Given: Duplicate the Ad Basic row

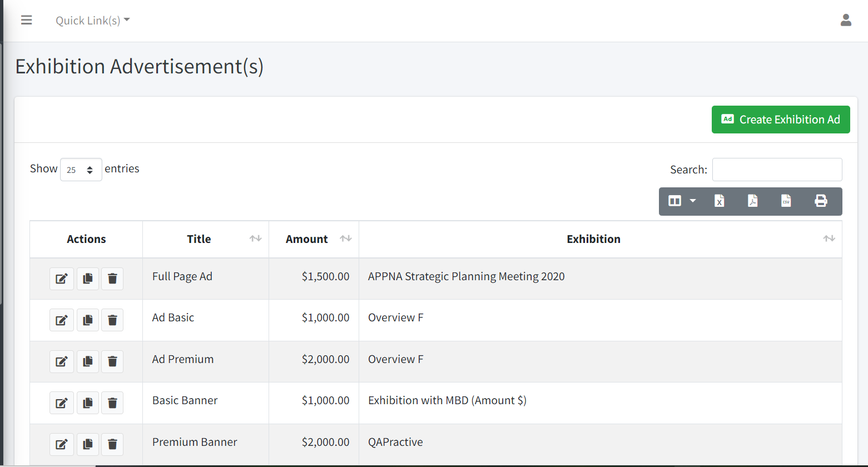Looking at the screenshot, I should pos(87,320).
